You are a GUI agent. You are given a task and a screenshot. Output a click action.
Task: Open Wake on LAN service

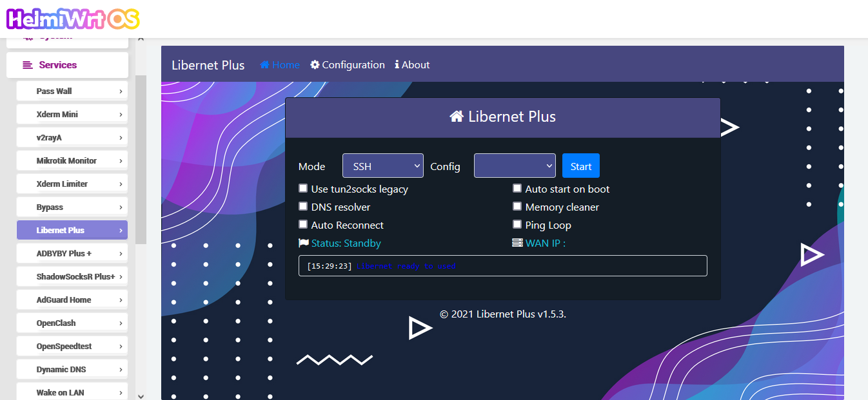pyautogui.click(x=72, y=392)
